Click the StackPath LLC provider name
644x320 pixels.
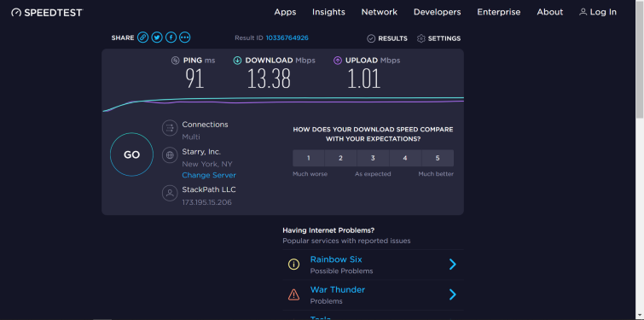209,189
